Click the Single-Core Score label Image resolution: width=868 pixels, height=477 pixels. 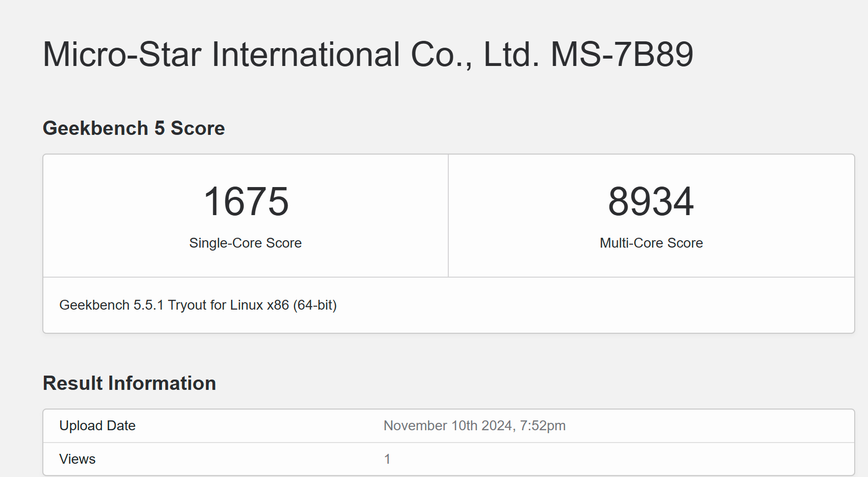(245, 243)
